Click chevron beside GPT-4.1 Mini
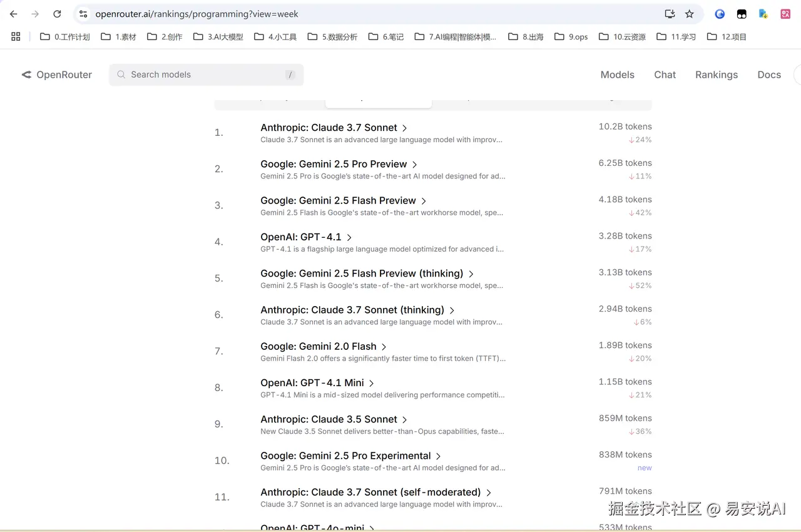The width and height of the screenshot is (801, 532). point(372,384)
